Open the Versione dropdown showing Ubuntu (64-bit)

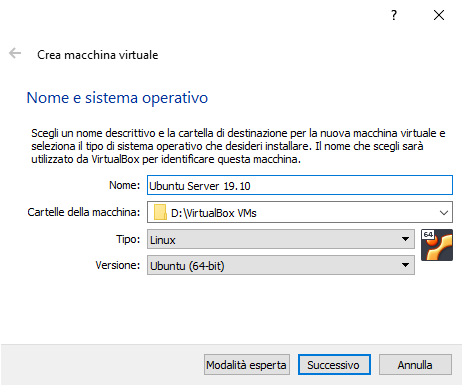pos(281,265)
